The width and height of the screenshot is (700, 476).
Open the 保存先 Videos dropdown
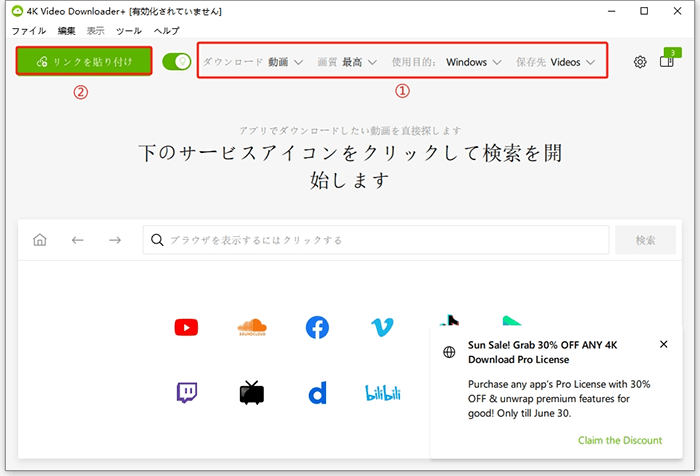[x=556, y=62]
